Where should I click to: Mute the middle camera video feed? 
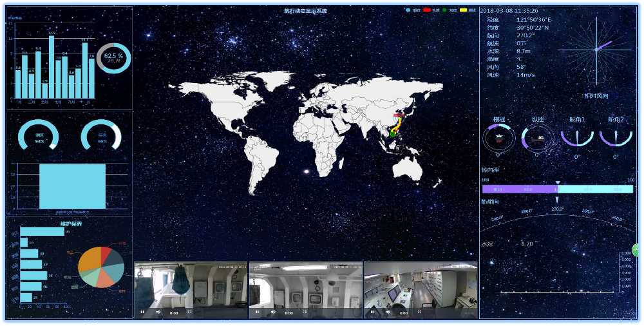pyautogui.click(x=273, y=312)
